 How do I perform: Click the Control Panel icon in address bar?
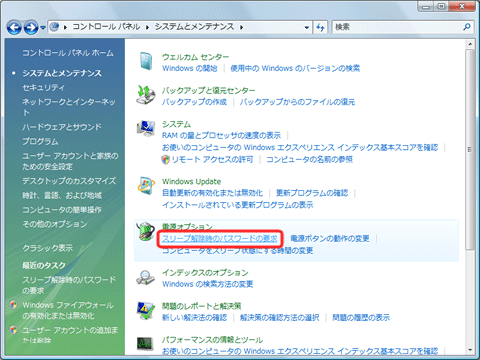[55, 27]
